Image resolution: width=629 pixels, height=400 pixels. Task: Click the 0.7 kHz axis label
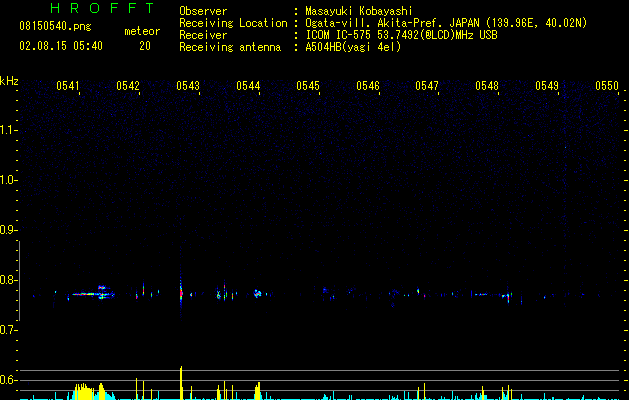[x=8, y=330]
